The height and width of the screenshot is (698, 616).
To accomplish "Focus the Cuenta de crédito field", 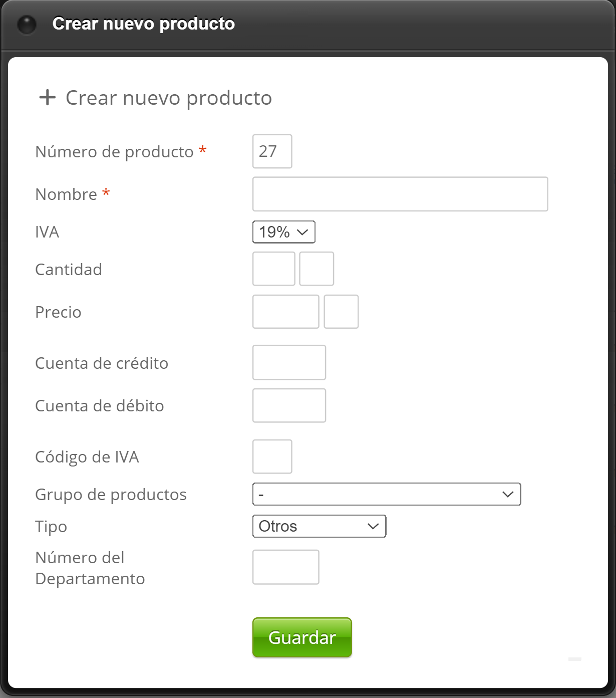I will click(289, 362).
